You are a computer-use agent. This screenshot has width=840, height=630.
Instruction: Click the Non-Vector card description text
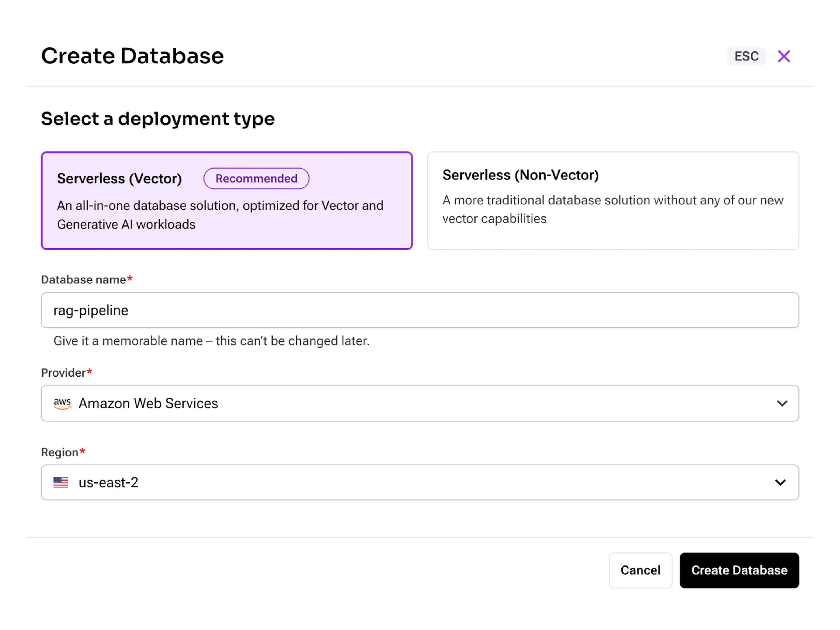pyautogui.click(x=612, y=209)
